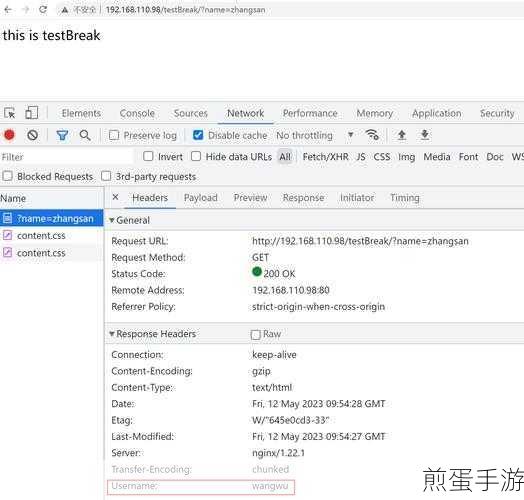The width and height of the screenshot is (524, 500).
Task: Click the strict-origin-when-cross-origin value
Action: (x=318, y=307)
